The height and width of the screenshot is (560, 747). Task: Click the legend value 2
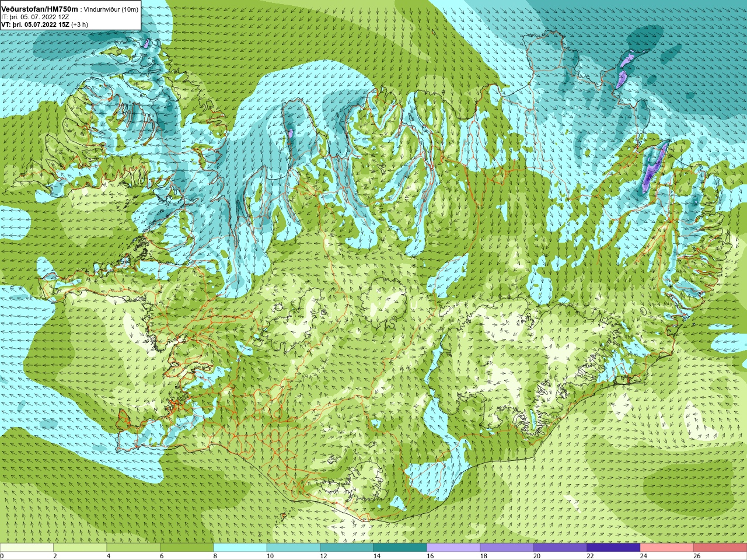pos(55,556)
